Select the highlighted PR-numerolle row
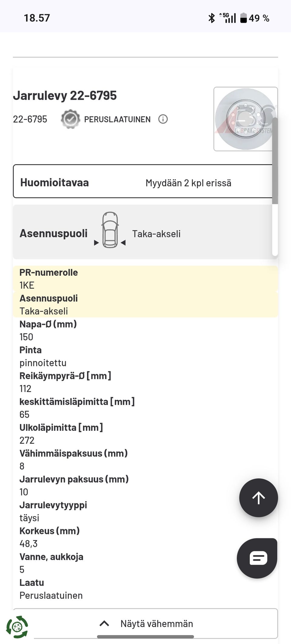291x644 pixels. tap(48, 272)
